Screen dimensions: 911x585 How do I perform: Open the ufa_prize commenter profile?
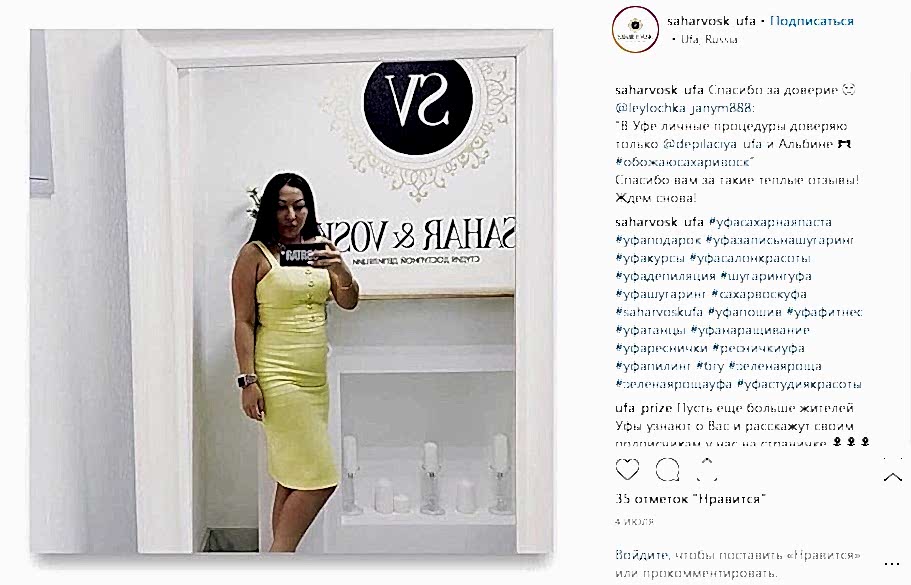pos(643,408)
